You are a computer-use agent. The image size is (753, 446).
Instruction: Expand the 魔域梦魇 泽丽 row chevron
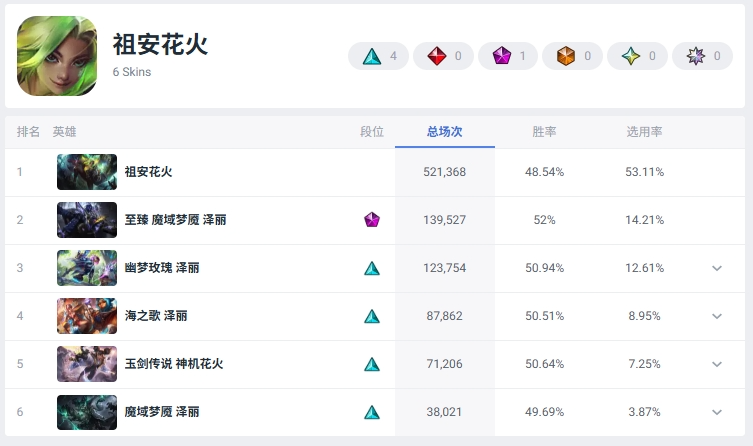pyautogui.click(x=717, y=412)
